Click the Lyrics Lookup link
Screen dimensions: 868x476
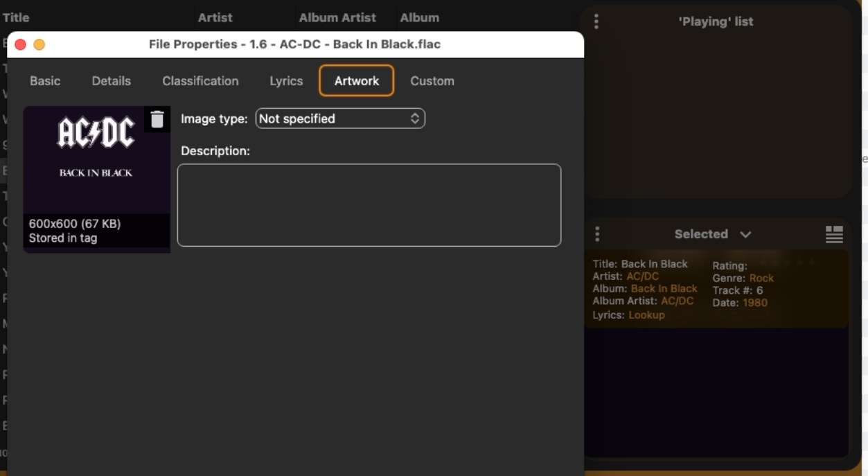[646, 315]
